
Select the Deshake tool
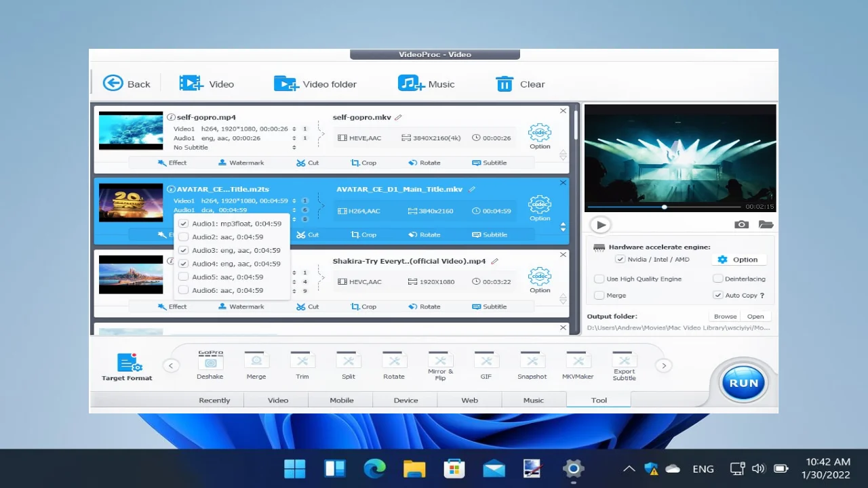point(210,365)
